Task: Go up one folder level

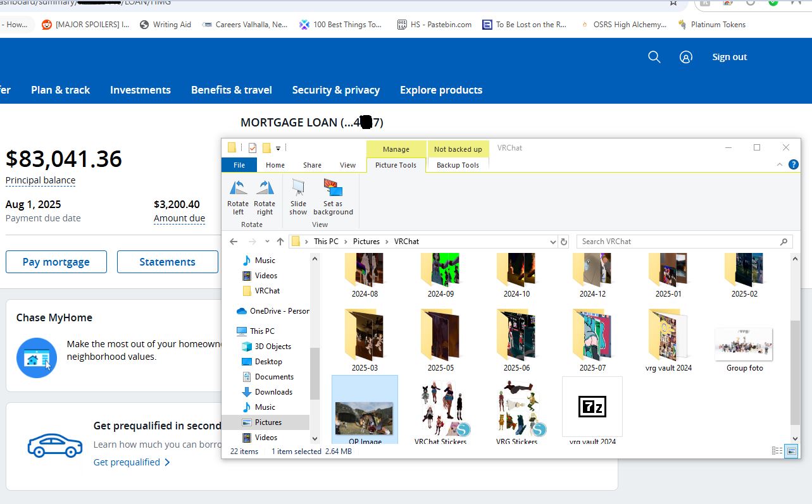Action: (280, 242)
